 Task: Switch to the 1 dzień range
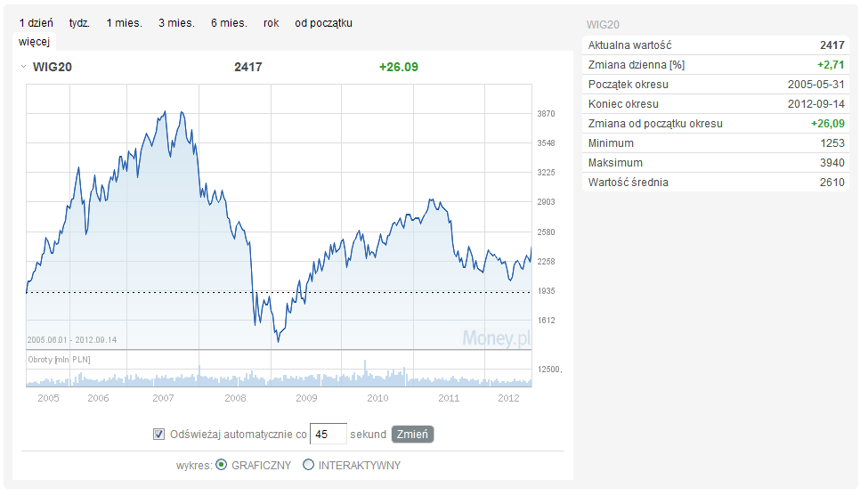click(x=37, y=23)
